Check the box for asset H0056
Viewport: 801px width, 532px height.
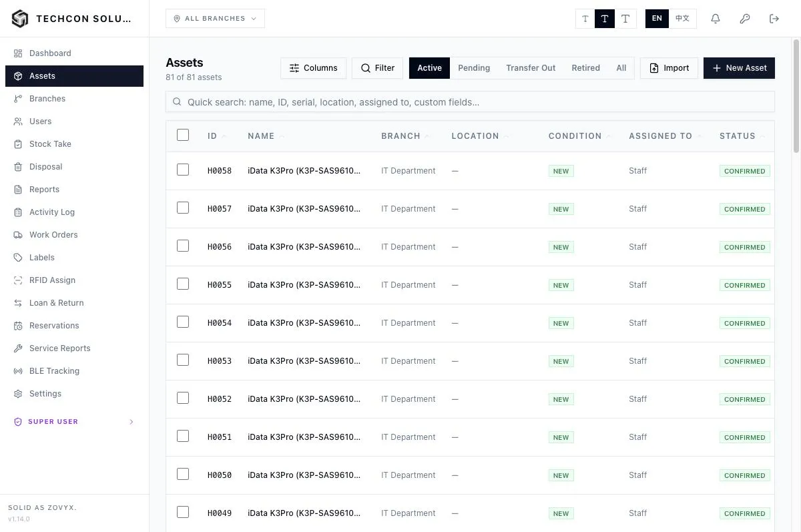(183, 246)
